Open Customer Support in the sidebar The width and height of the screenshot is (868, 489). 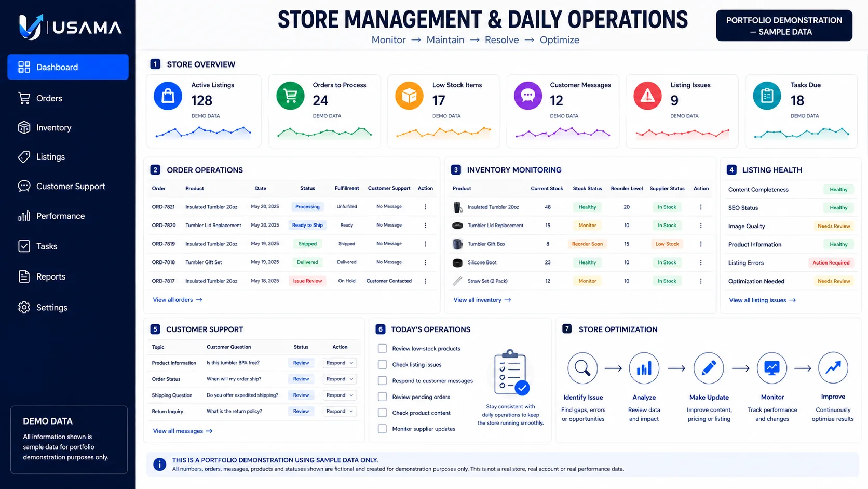[x=61, y=186]
